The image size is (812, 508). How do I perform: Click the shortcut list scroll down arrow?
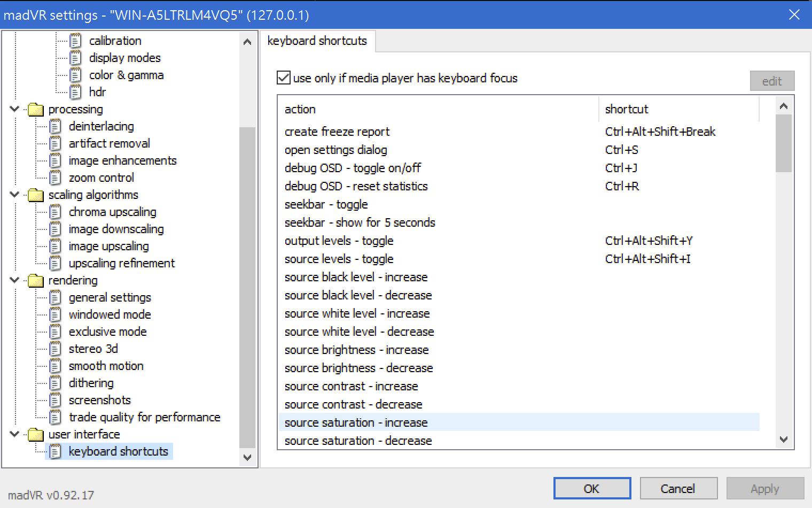(784, 440)
